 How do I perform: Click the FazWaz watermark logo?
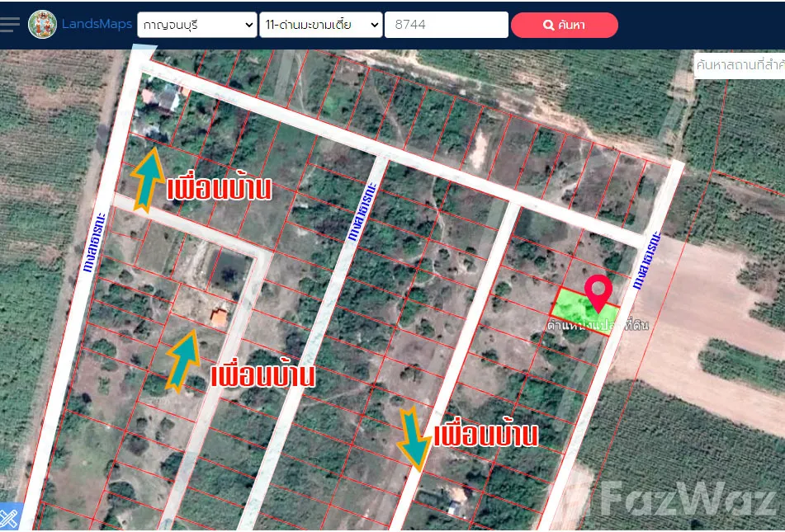(689, 497)
